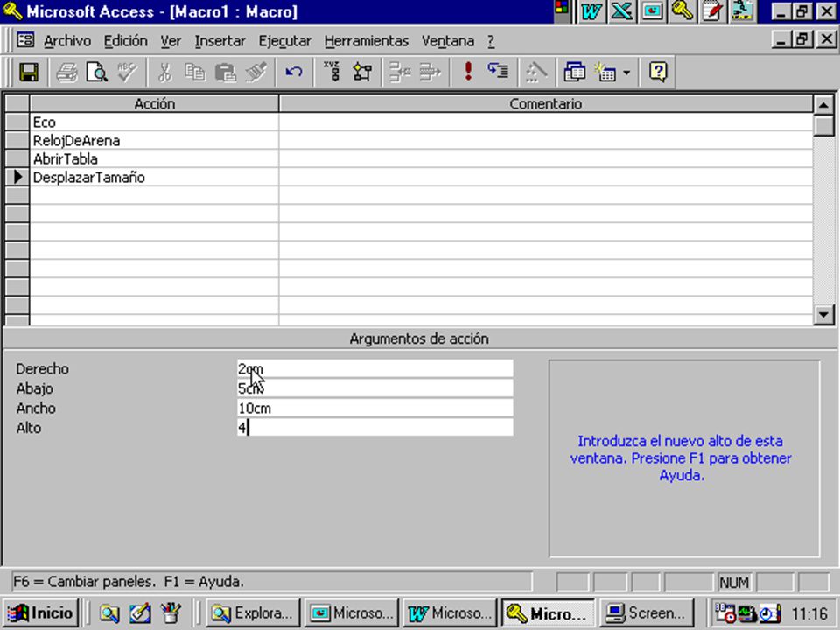Open the Herramientas menu
This screenshot has width=840, height=630.
click(x=367, y=41)
